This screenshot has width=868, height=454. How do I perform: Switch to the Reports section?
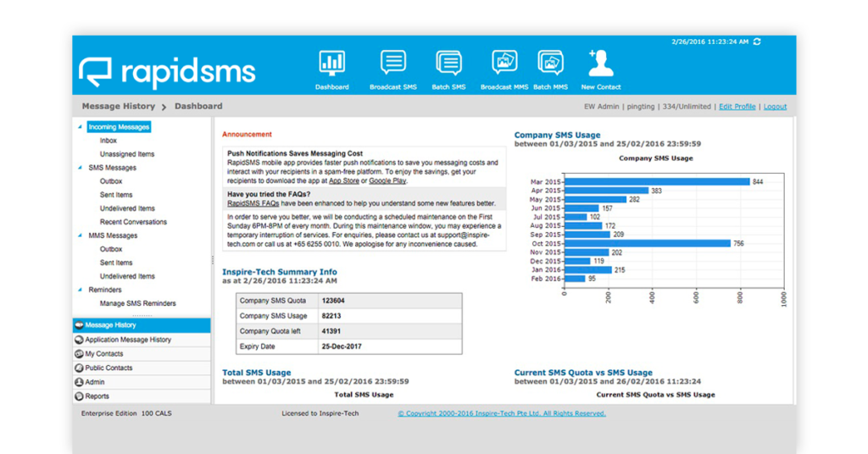click(142, 396)
